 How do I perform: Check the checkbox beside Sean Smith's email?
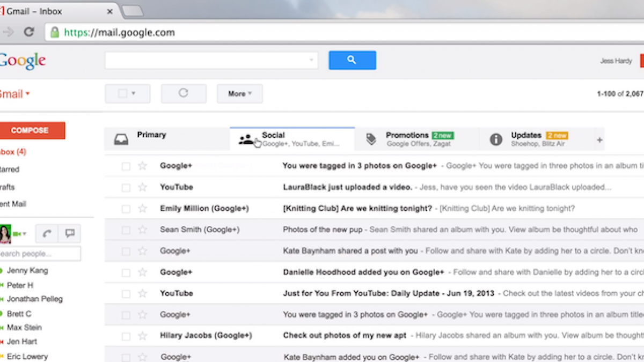tap(127, 230)
